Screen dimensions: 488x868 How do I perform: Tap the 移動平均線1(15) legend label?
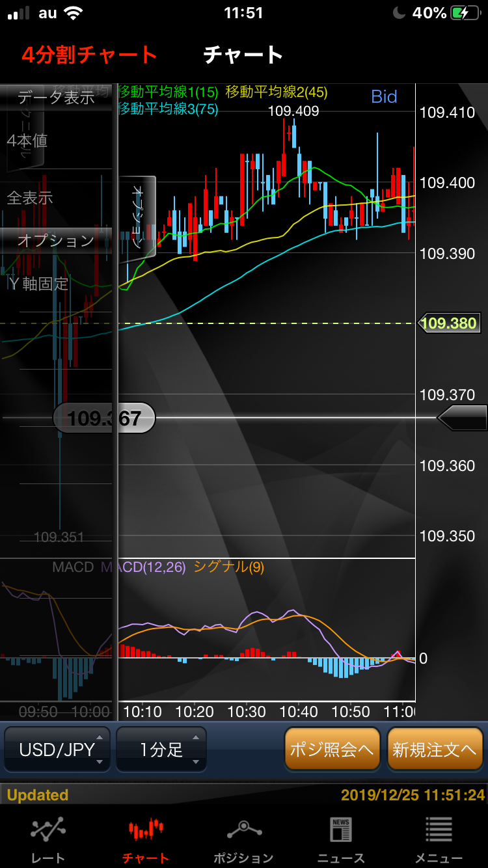pyautogui.click(x=169, y=93)
